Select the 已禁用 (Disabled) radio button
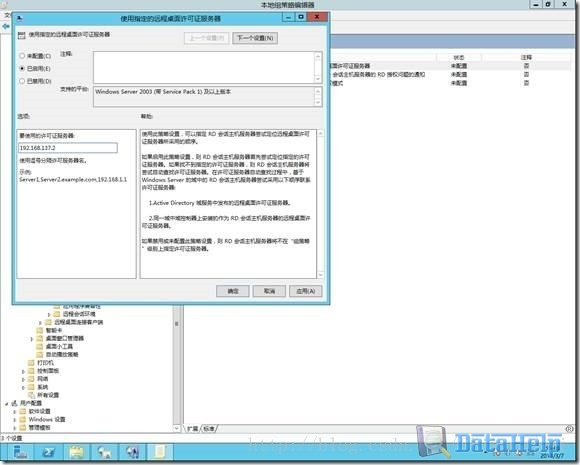 point(22,81)
